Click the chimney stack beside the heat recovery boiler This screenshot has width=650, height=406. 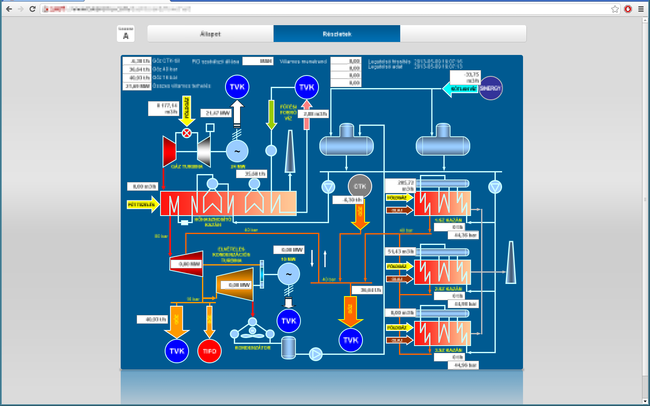point(290,151)
